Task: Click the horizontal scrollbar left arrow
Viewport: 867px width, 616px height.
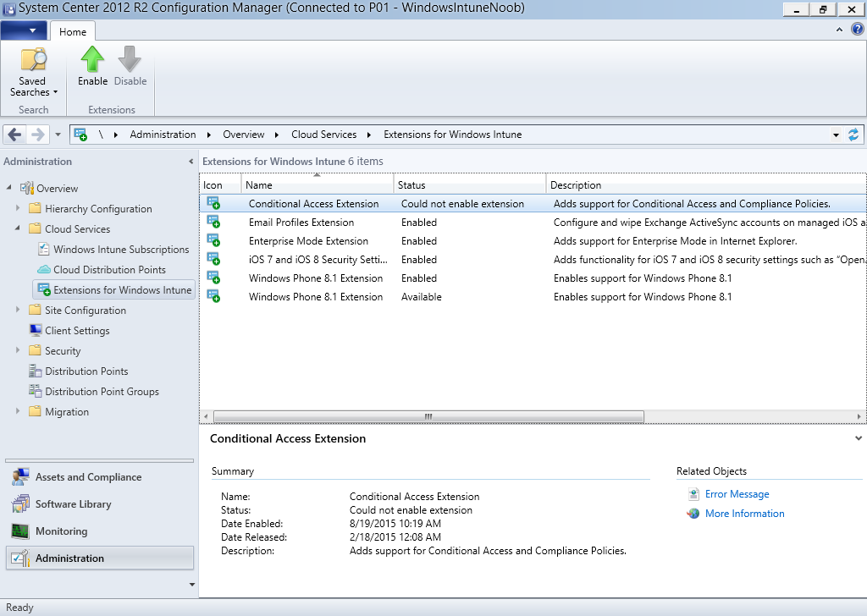Action: [x=206, y=416]
